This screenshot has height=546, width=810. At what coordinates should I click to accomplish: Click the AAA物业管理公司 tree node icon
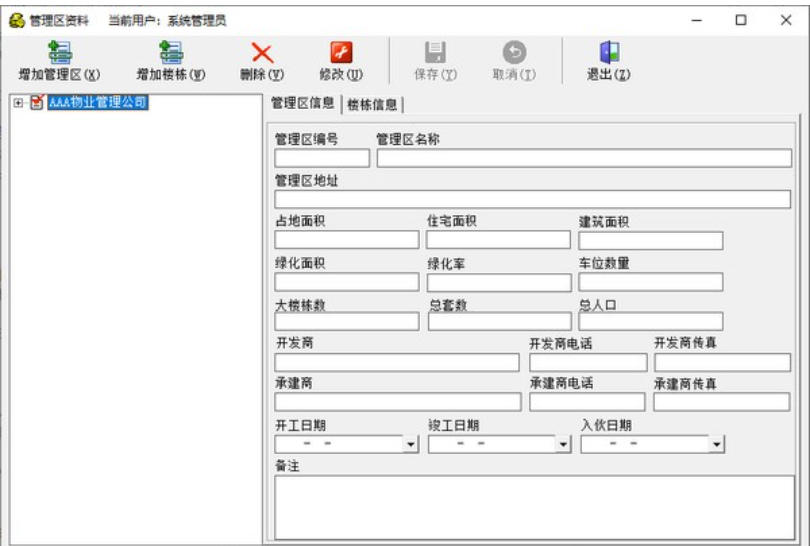[37, 102]
